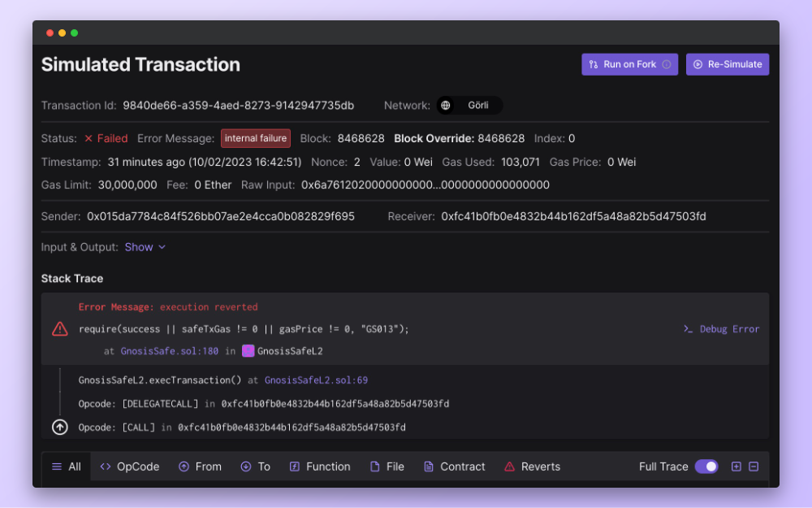Click the red warning triangle icon in stack trace
Viewport: 812px width, 508px height.
tap(60, 329)
